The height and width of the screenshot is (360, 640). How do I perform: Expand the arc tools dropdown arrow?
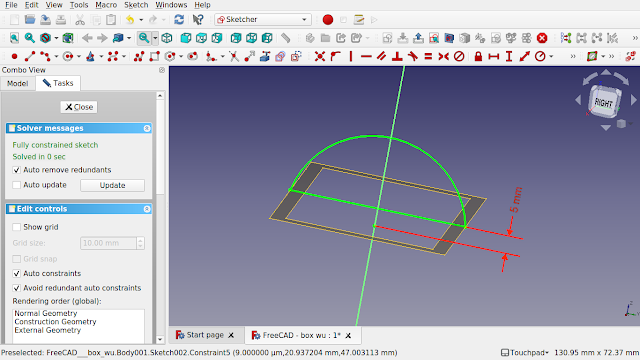pos(56,56)
